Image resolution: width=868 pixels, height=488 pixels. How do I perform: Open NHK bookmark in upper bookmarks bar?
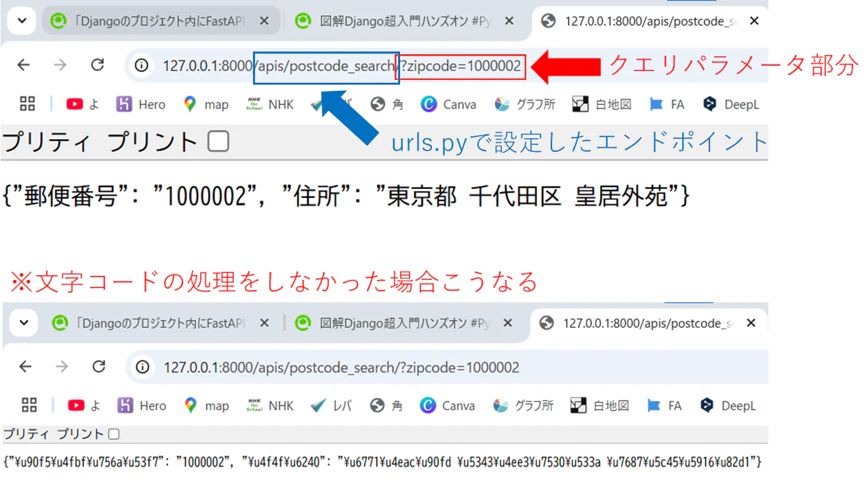270,104
